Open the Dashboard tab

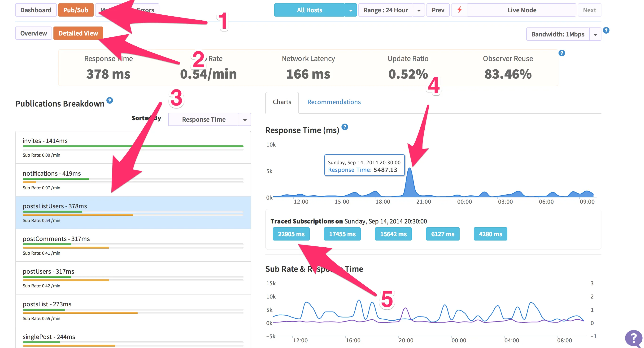(x=36, y=10)
